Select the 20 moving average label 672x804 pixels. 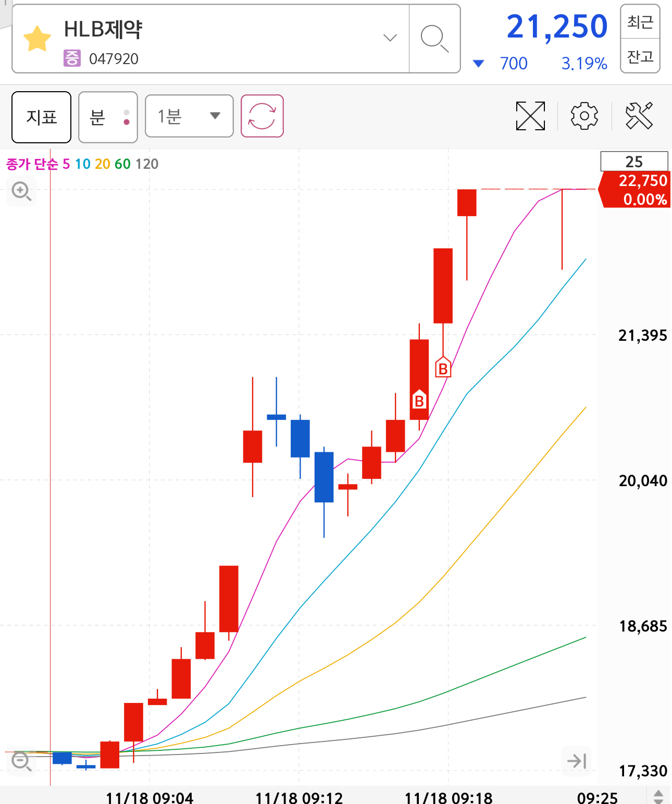(x=103, y=164)
